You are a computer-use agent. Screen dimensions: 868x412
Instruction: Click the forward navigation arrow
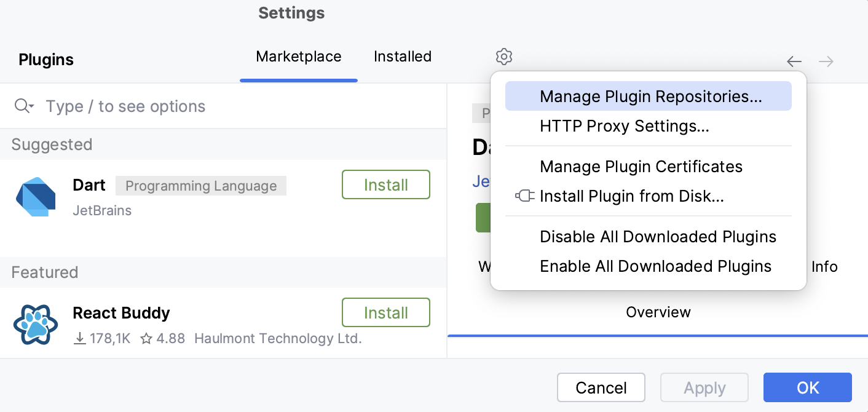[x=826, y=61]
